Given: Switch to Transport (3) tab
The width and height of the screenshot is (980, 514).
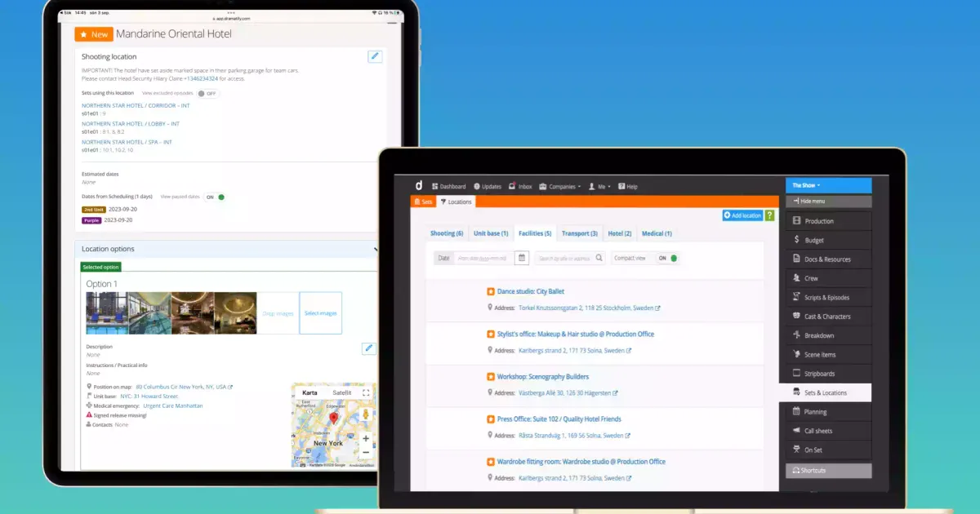Looking at the screenshot, I should [580, 233].
